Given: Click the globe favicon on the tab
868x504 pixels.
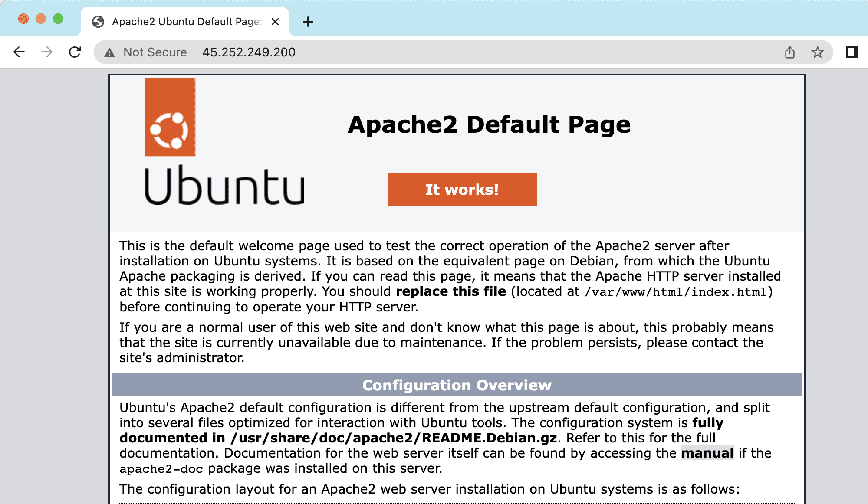Looking at the screenshot, I should pyautogui.click(x=98, y=21).
